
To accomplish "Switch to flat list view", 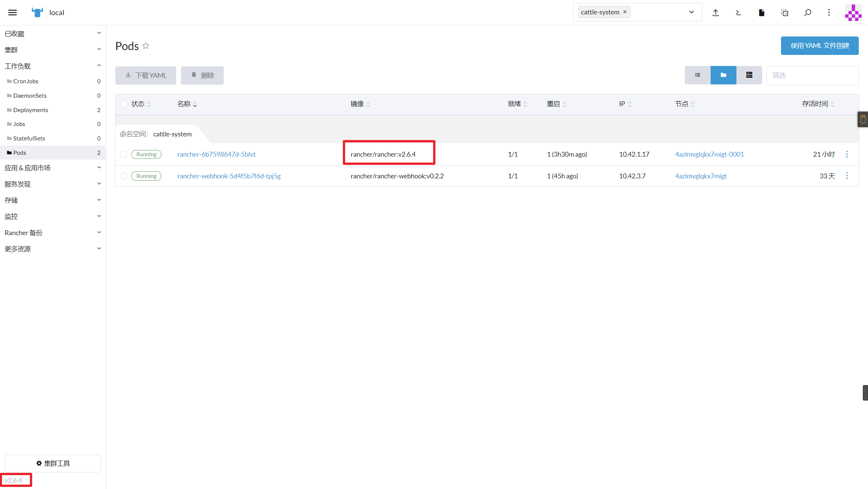I will click(698, 75).
